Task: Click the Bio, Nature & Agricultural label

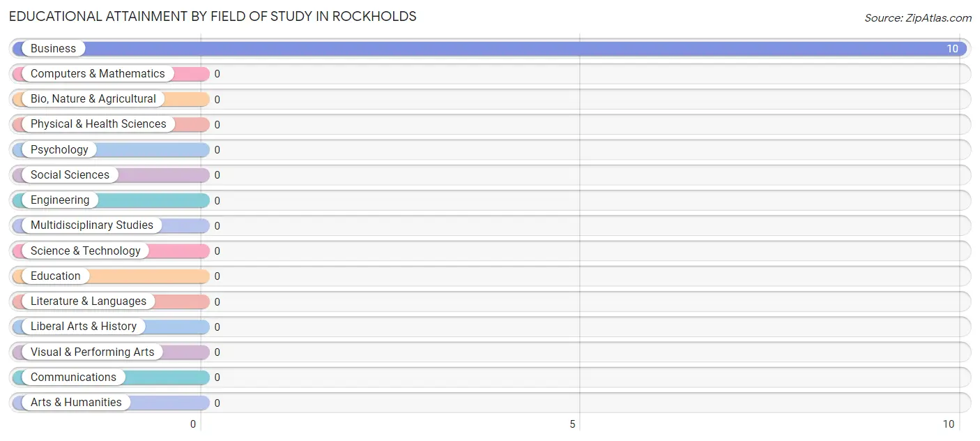Action: 93,99
